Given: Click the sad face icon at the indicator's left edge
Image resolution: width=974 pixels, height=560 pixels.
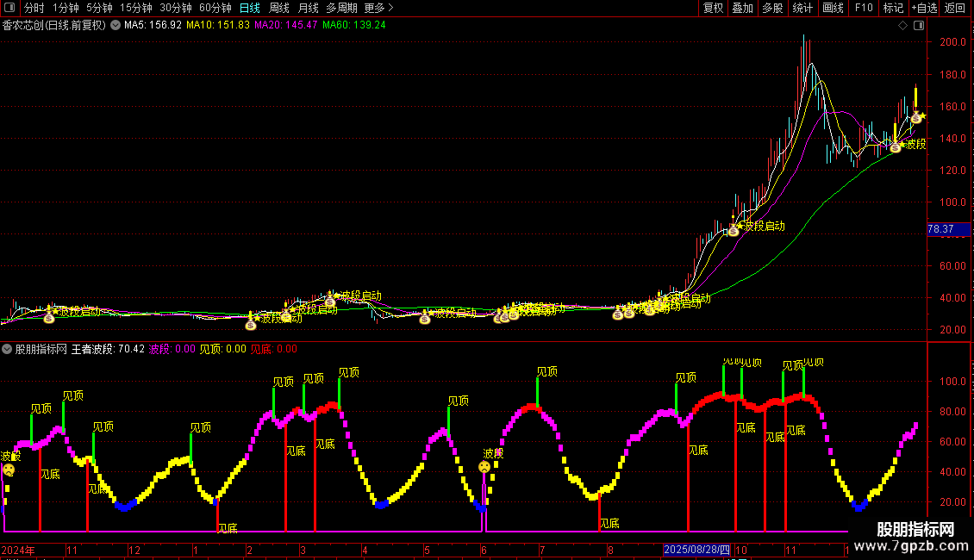Looking at the screenshot, I should (8, 470).
